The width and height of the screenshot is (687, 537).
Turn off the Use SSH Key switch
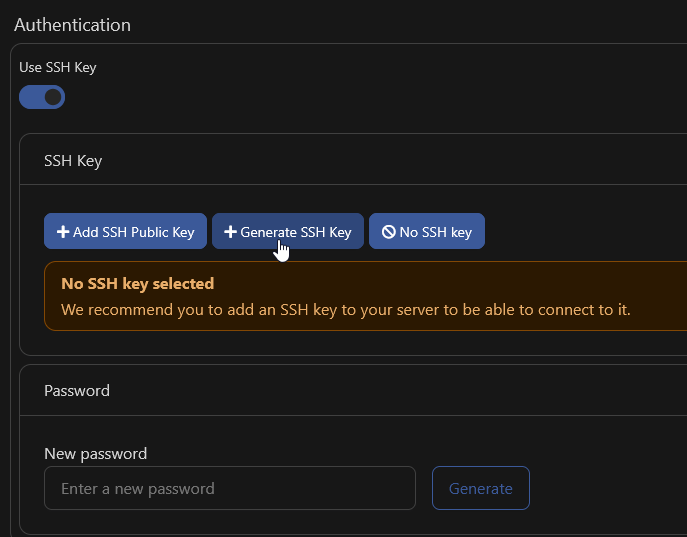pyautogui.click(x=42, y=97)
